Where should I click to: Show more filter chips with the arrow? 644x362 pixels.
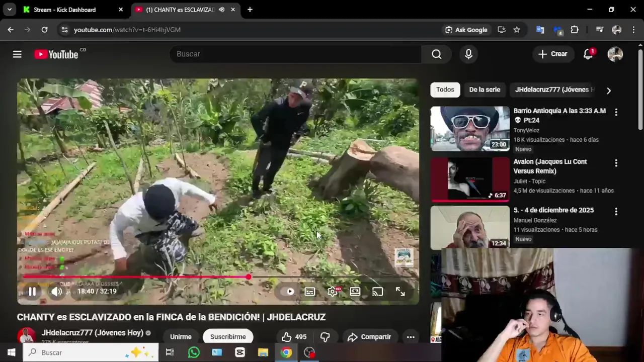(608, 90)
